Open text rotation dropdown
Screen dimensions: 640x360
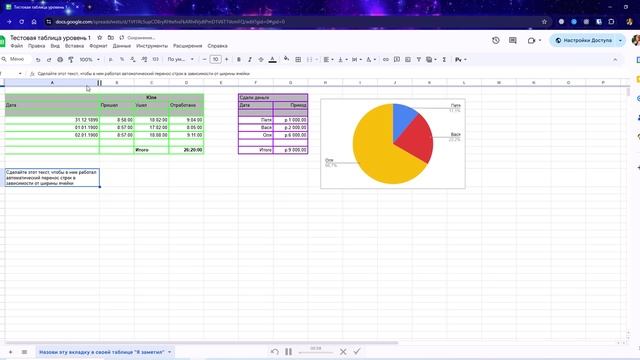(371, 60)
